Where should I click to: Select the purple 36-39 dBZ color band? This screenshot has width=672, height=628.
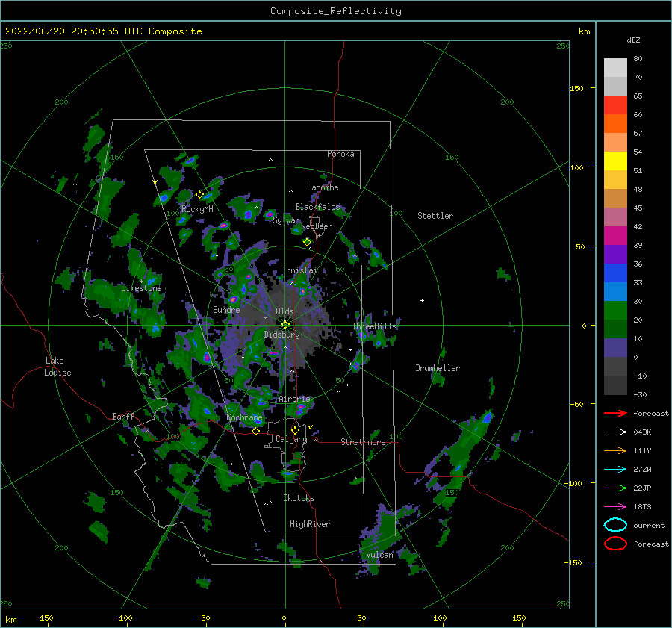click(615, 254)
